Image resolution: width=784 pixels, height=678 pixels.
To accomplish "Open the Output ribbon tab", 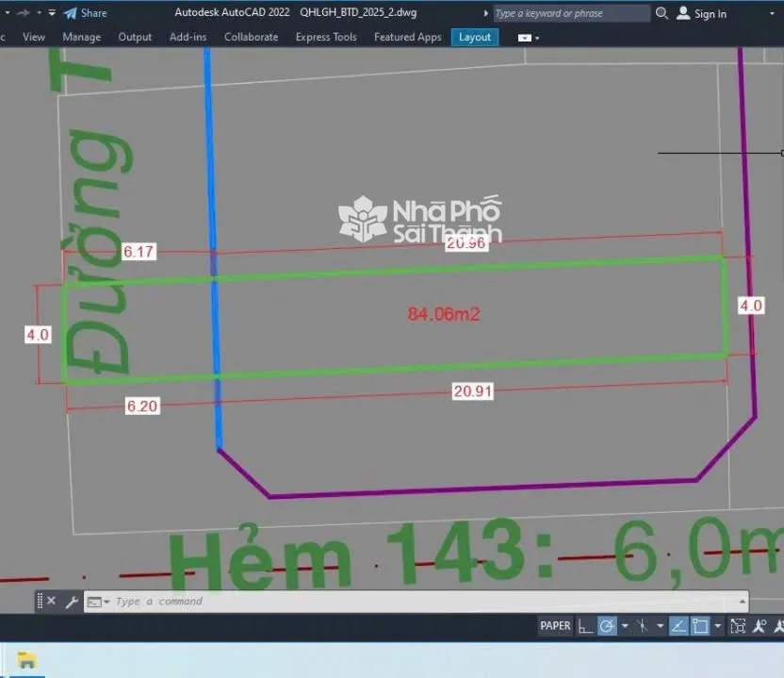I will [135, 37].
